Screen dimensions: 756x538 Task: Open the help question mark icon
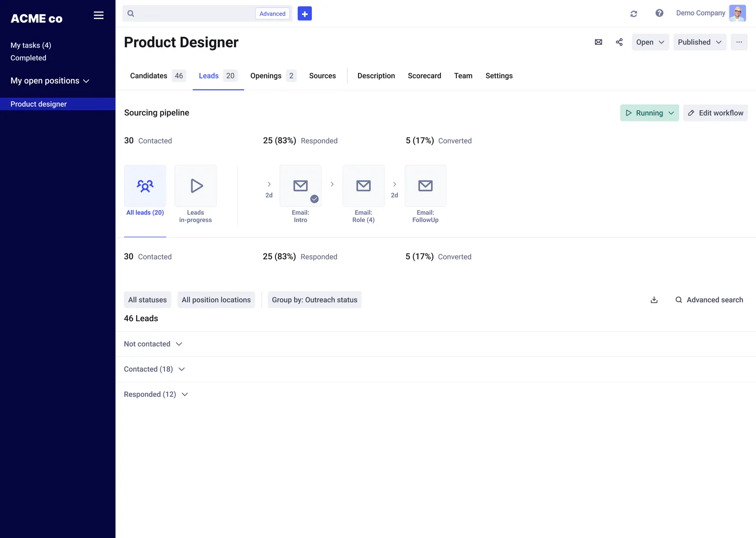click(x=659, y=13)
